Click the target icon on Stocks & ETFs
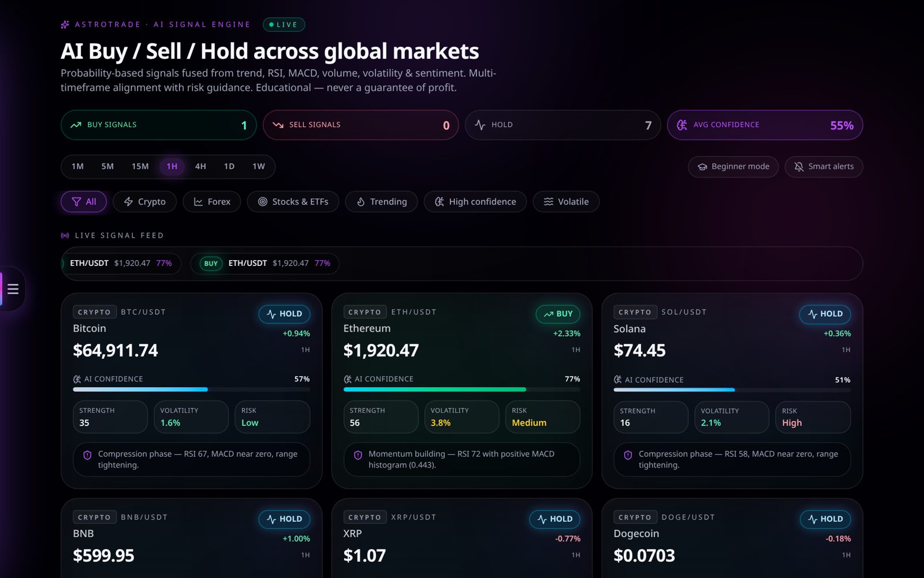 [x=262, y=202]
